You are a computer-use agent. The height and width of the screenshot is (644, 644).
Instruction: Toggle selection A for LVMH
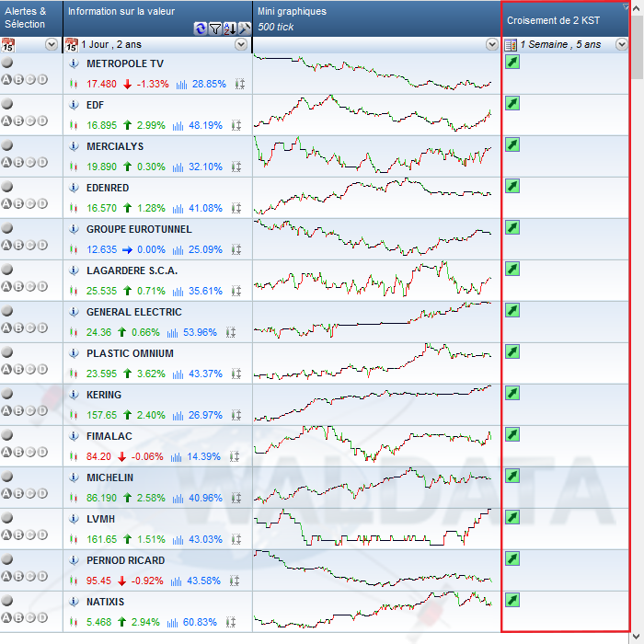[x=6, y=535]
